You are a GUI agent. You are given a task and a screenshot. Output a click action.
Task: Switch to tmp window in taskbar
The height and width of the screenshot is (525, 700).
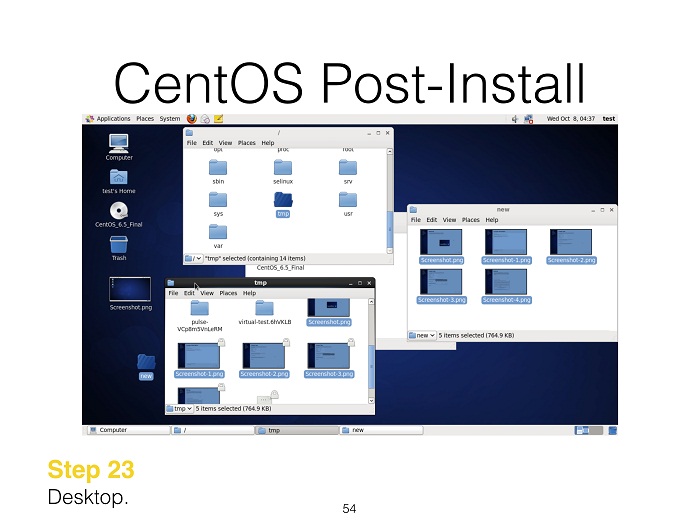pyautogui.click(x=297, y=430)
